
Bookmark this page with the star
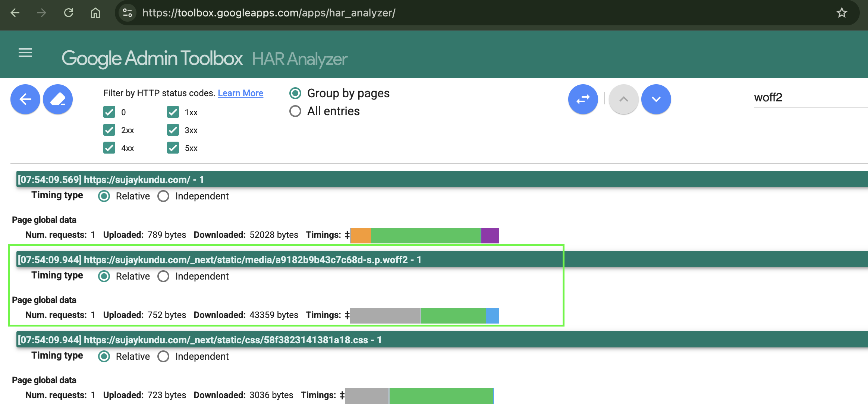pos(842,13)
